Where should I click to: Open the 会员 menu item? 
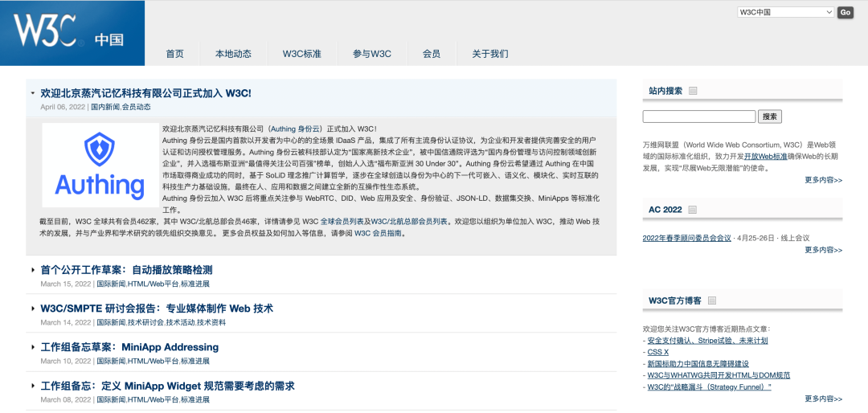point(432,54)
